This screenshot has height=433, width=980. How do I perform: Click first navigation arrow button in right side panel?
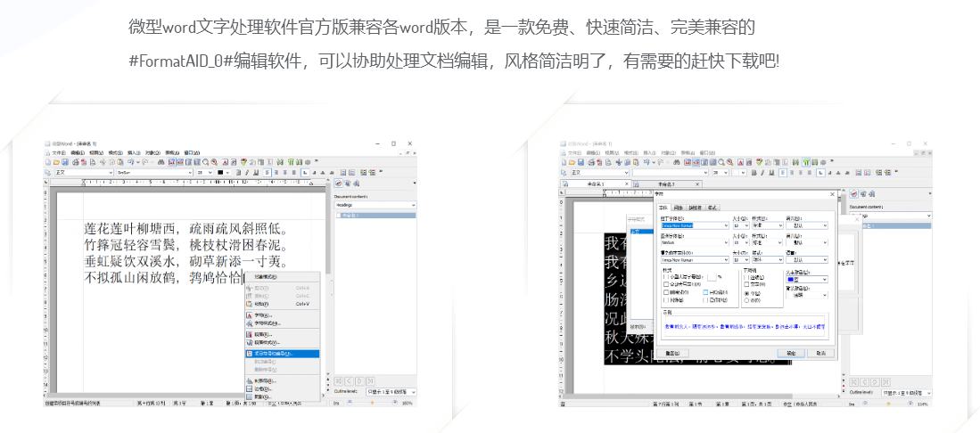point(852,380)
